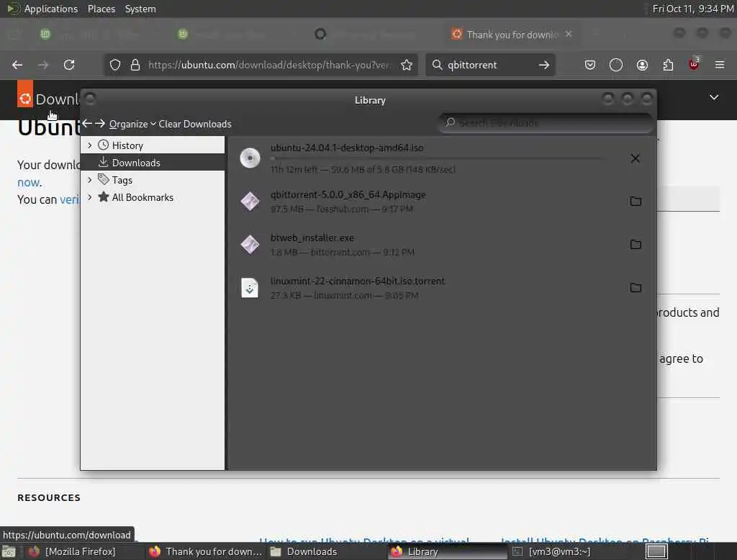The width and height of the screenshot is (737, 560).
Task: Click the search go arrow
Action: point(544,65)
